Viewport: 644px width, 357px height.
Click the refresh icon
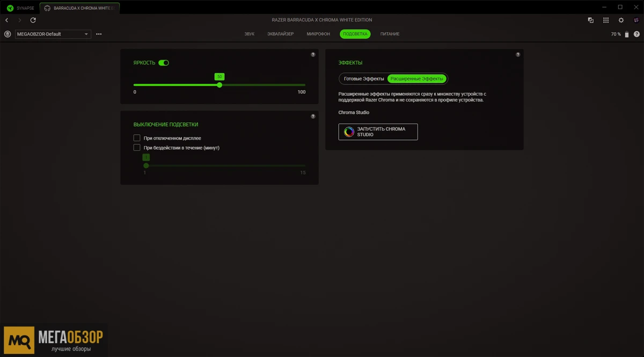(33, 20)
